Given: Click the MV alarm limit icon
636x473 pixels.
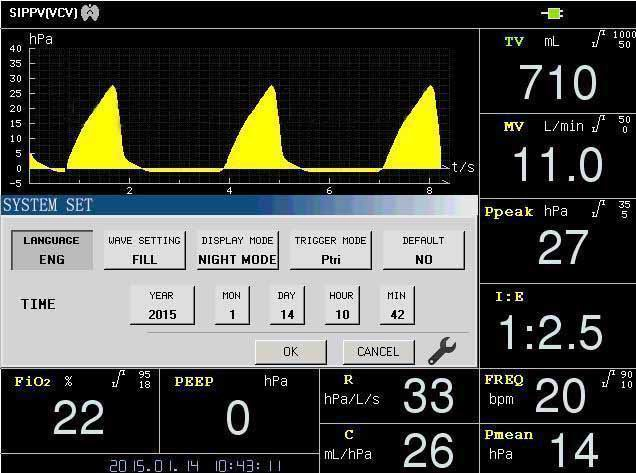Looking at the screenshot, I should [x=599, y=124].
